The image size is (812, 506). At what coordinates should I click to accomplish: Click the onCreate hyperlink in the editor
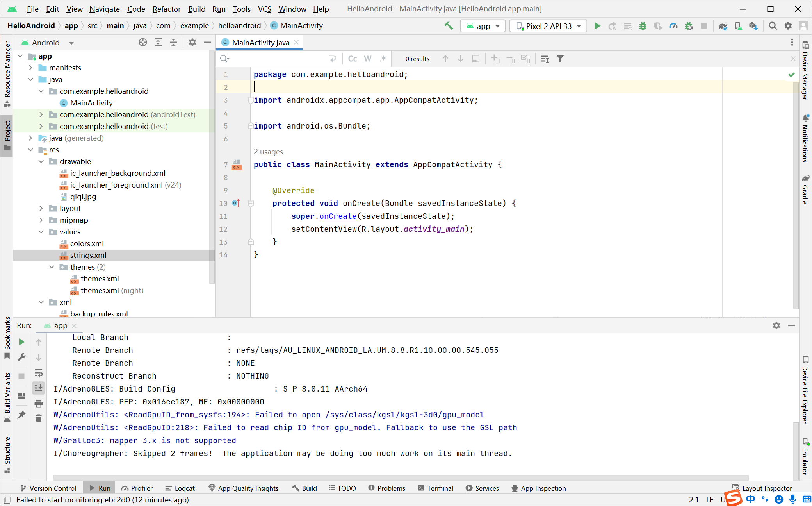click(x=338, y=216)
